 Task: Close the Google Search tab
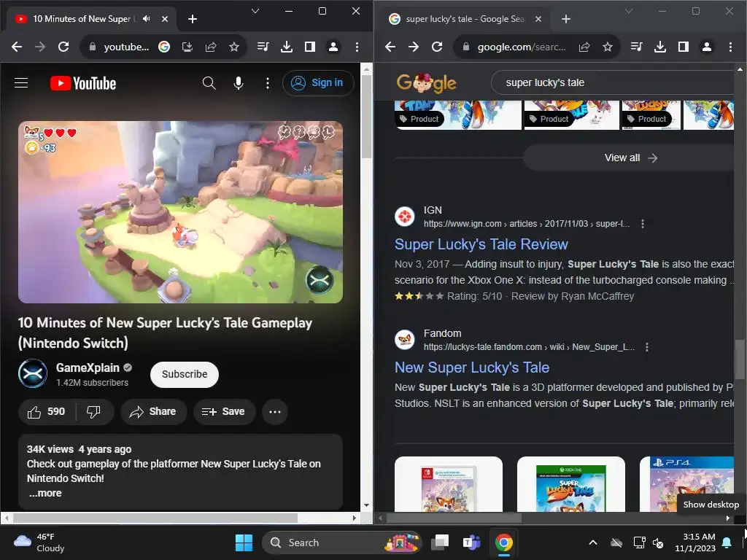(538, 19)
